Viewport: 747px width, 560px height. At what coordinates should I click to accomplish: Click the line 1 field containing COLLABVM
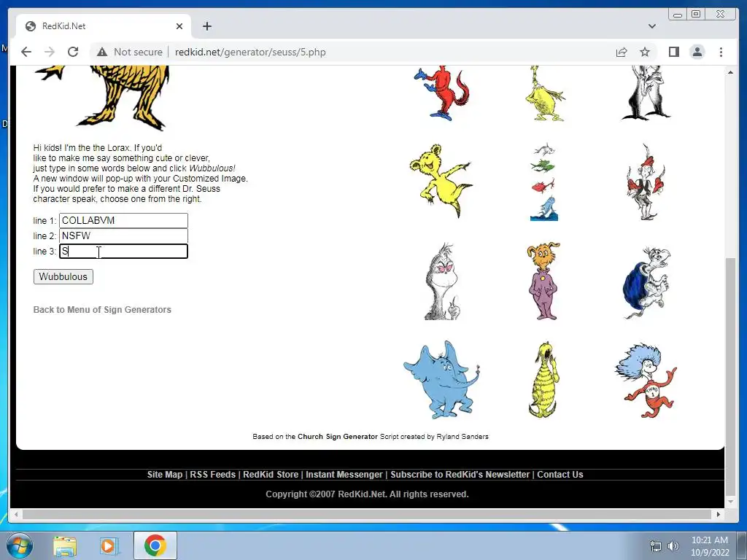click(123, 220)
